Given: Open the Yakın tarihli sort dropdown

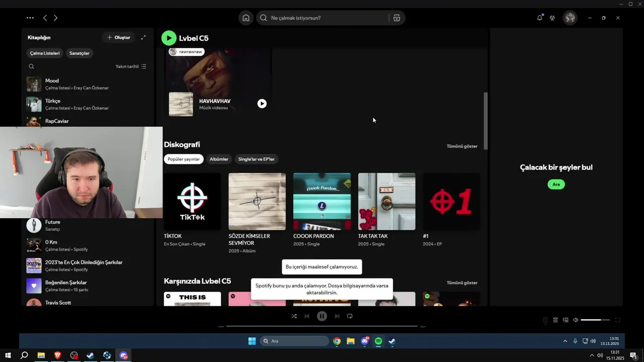Looking at the screenshot, I should [131, 66].
